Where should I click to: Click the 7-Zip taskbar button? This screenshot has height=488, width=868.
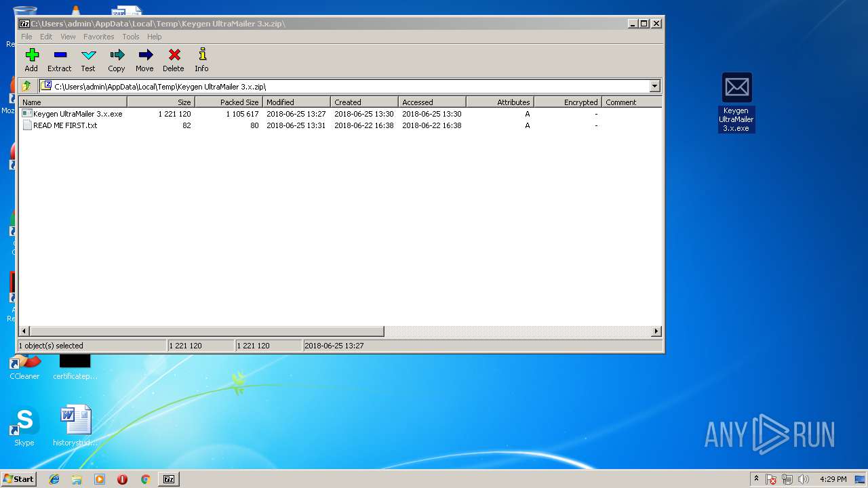169,479
